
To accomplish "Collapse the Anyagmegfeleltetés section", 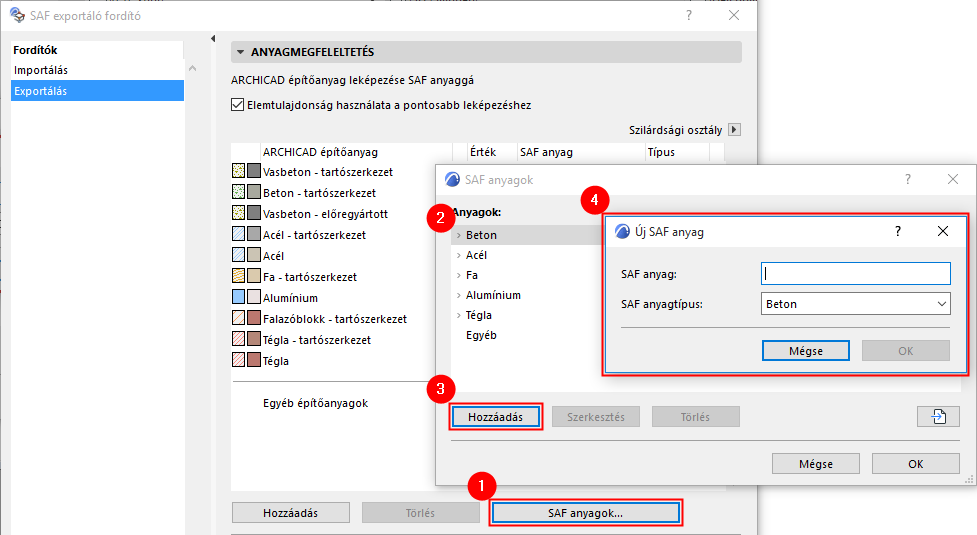I will (x=240, y=52).
